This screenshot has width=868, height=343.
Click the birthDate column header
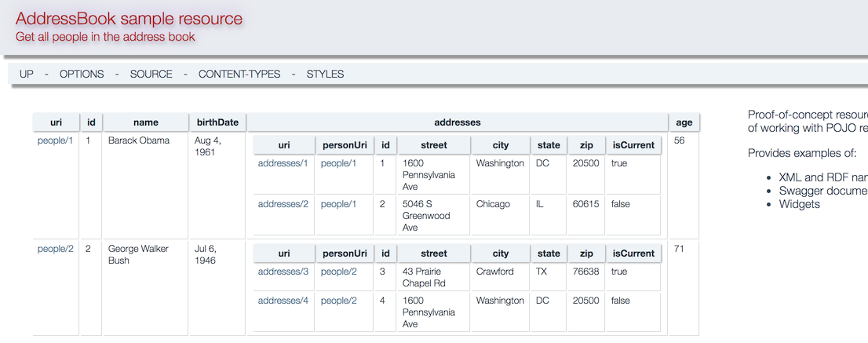pyautogui.click(x=217, y=122)
